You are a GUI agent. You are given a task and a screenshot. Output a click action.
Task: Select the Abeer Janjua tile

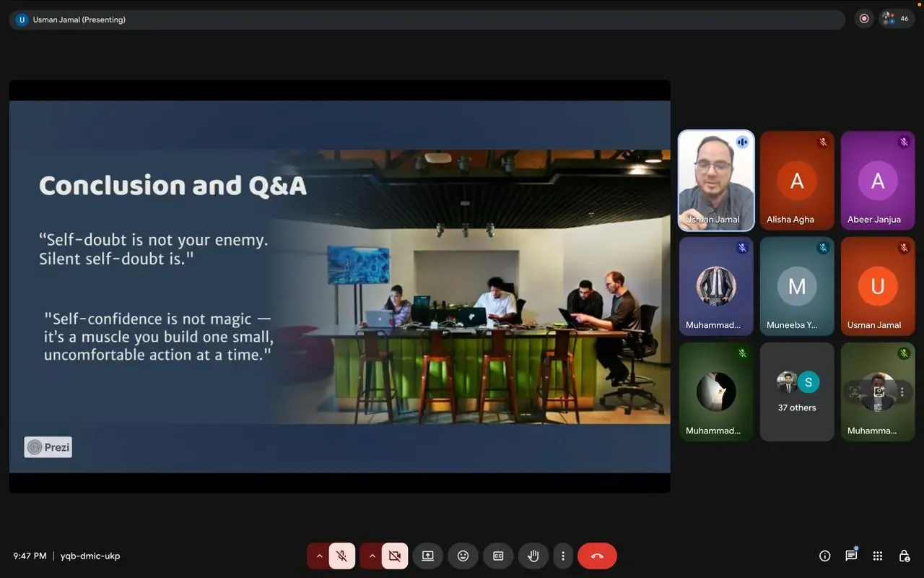point(878,181)
